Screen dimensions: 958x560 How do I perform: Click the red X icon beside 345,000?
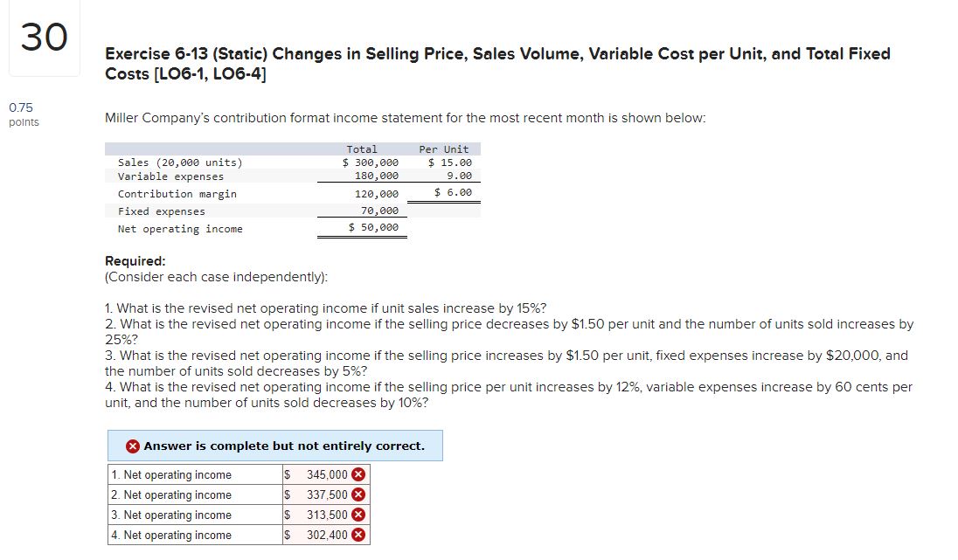point(359,474)
